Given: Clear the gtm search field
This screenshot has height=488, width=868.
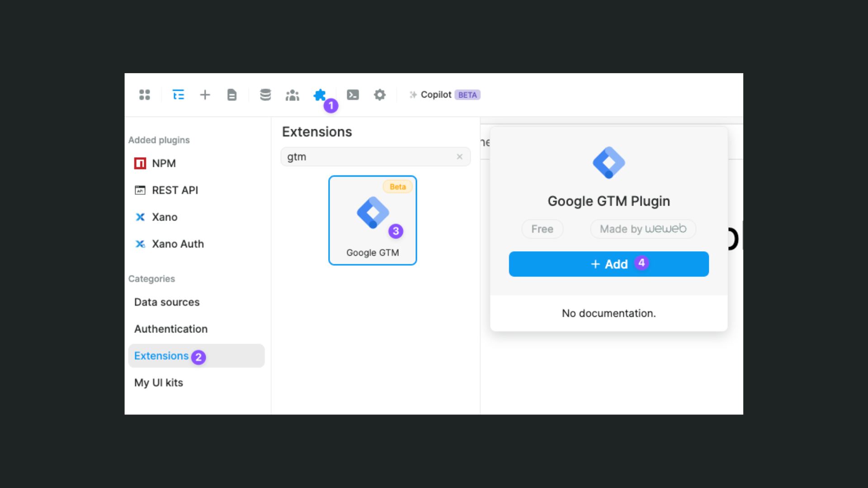Looking at the screenshot, I should [459, 156].
